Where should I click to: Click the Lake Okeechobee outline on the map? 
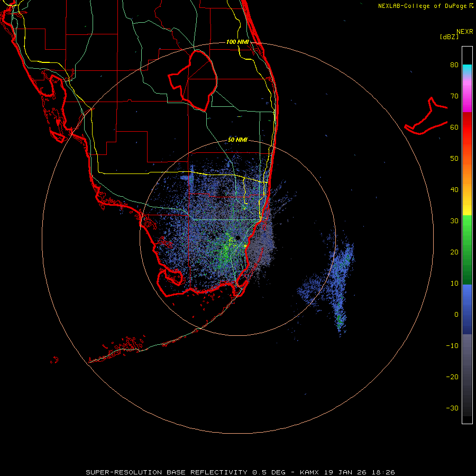coord(193,80)
